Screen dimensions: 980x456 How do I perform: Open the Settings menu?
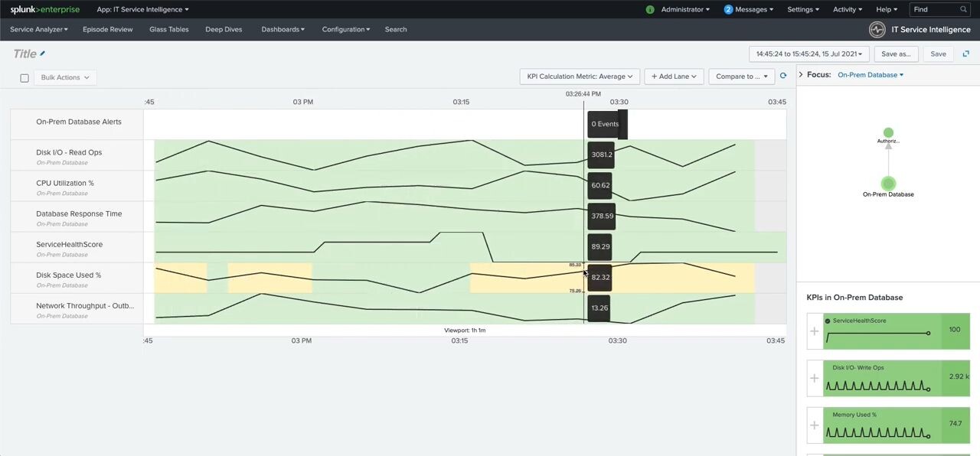click(802, 9)
